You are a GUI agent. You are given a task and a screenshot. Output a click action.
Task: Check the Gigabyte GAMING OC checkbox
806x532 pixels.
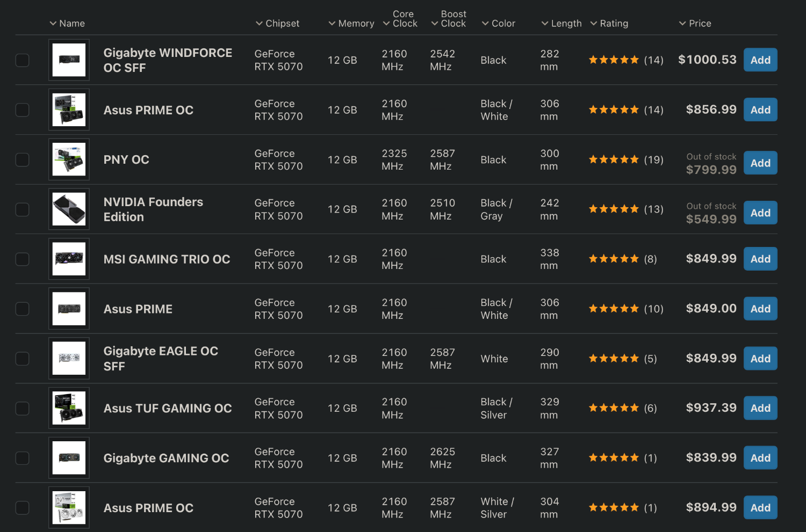(22, 458)
